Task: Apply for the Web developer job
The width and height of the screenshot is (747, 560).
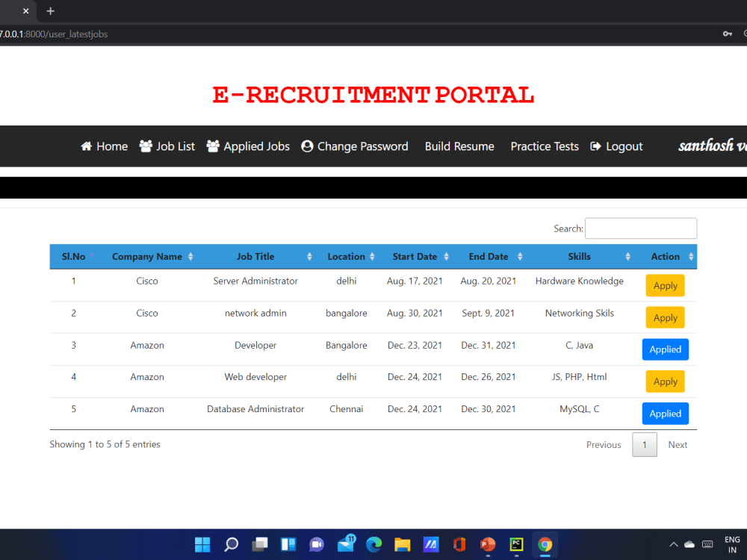Action: click(665, 382)
